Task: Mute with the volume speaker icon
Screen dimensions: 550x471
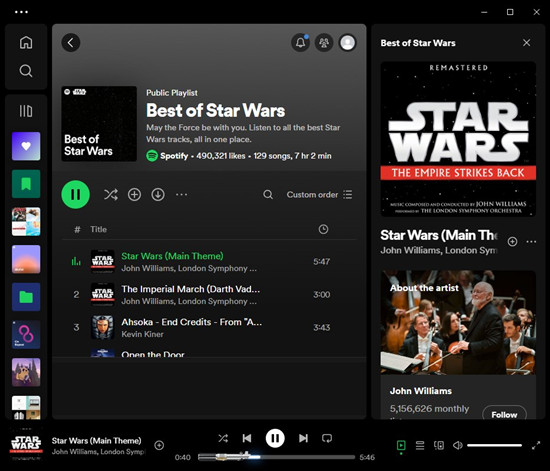Action: (x=458, y=445)
